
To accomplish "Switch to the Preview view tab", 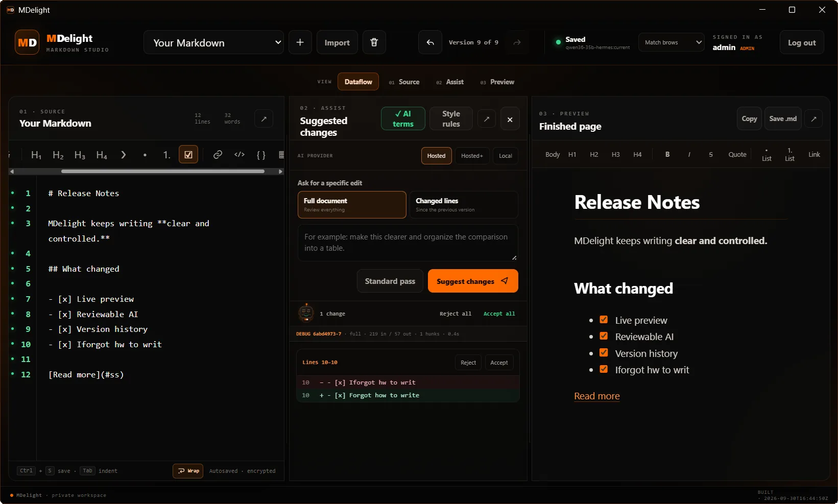I will tap(497, 82).
